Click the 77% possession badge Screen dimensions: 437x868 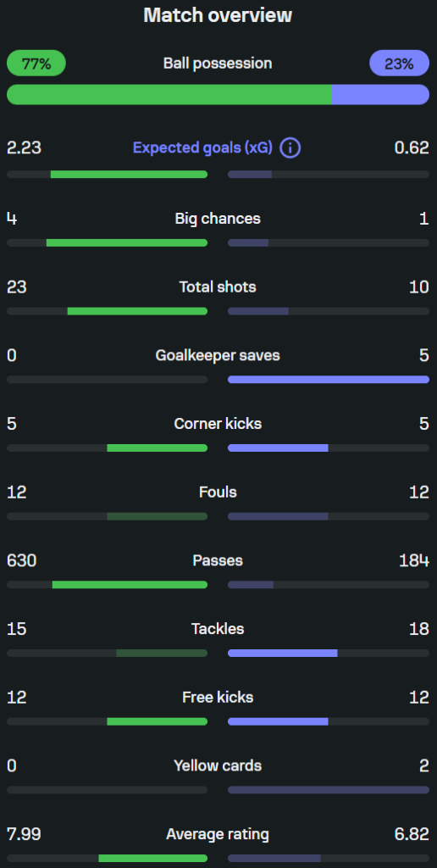(x=36, y=63)
